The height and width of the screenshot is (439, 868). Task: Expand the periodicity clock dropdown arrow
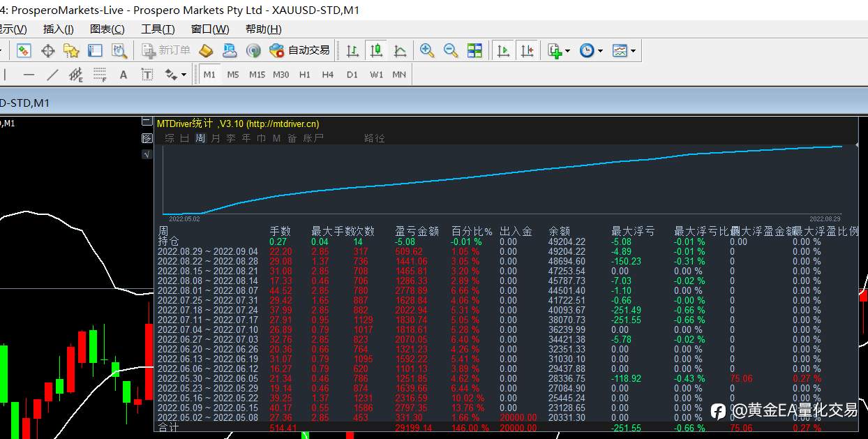pos(600,51)
